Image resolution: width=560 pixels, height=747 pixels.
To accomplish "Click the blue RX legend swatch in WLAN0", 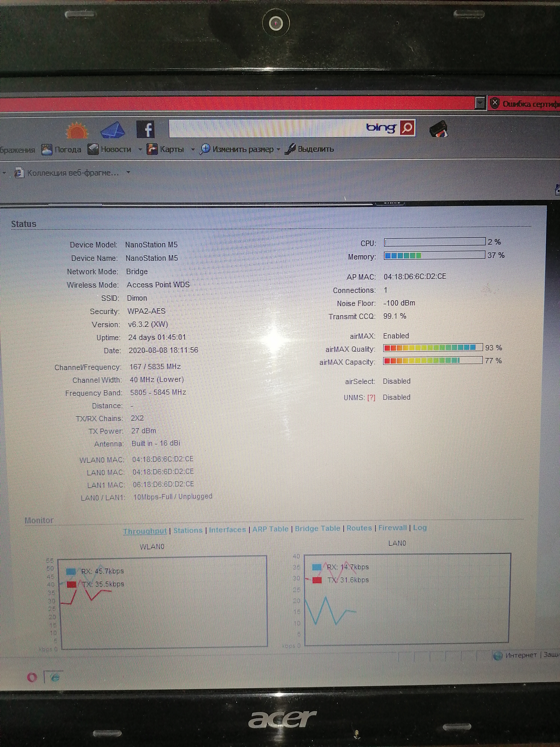I will 71,571.
